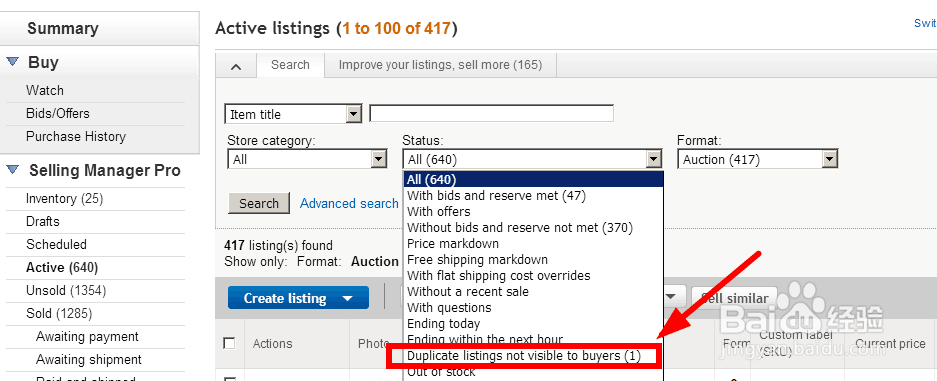Viewport: 937px width, 381px height.
Task: Click the Search button
Action: [x=259, y=203]
